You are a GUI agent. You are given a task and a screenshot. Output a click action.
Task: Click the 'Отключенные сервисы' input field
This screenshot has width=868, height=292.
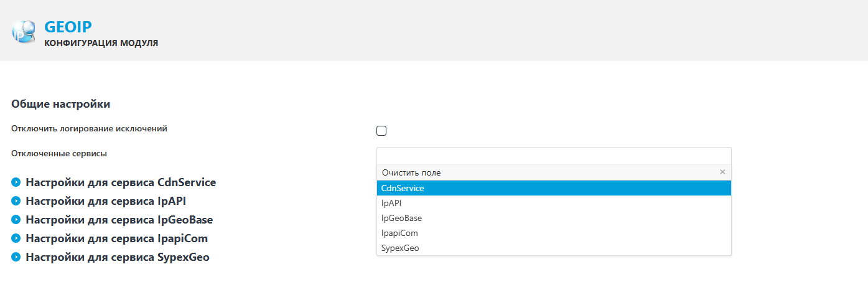[x=554, y=156]
